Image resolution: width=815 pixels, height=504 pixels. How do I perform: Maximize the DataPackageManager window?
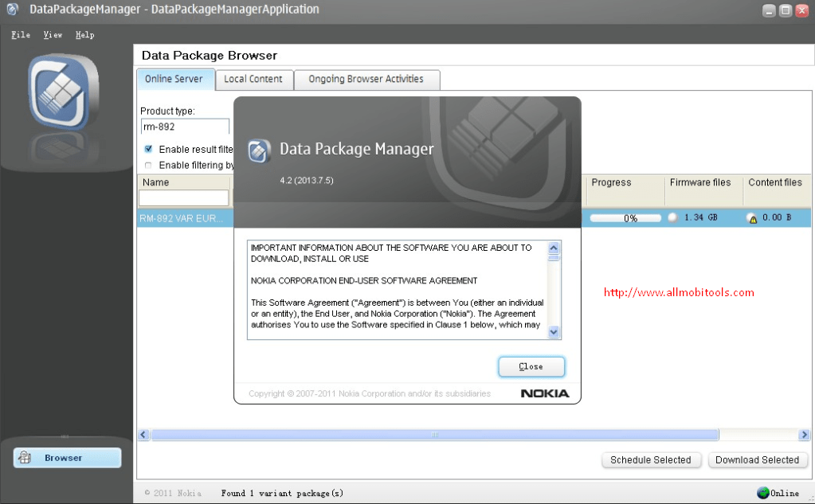786,10
